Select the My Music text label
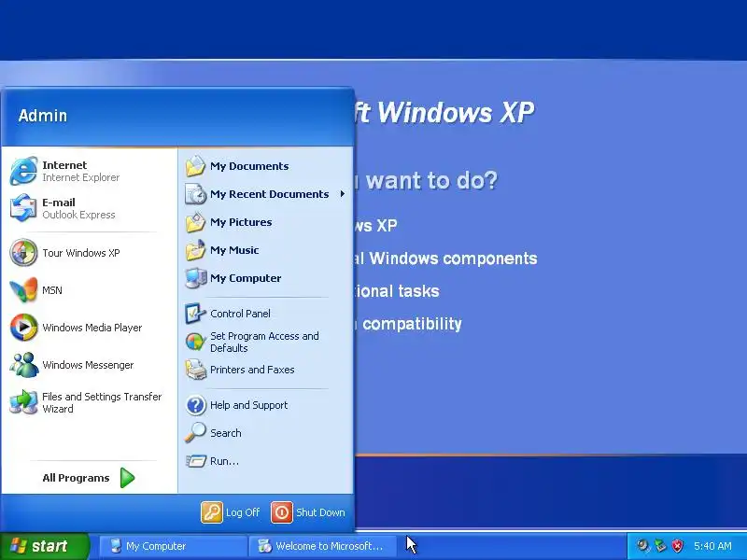Screen dimensions: 747x560 click(x=234, y=250)
